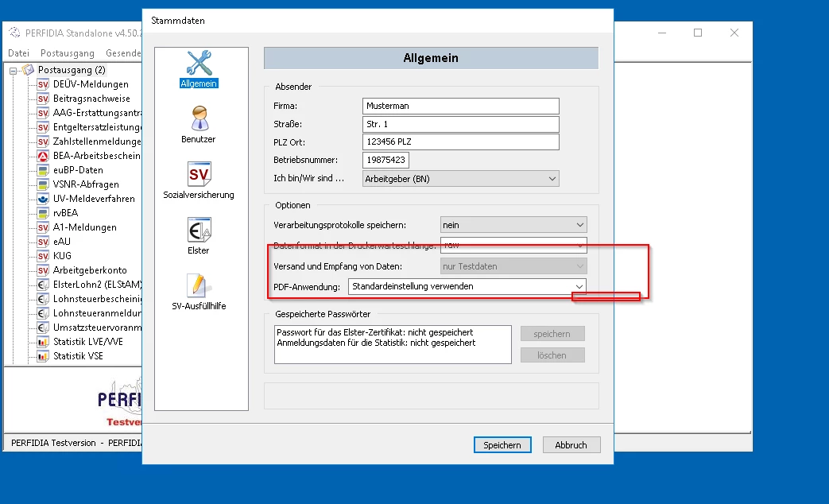The width and height of the screenshot is (829, 504).
Task: Click the SV icon beside DEÜV-Meldungen
Action: pyautogui.click(x=44, y=84)
